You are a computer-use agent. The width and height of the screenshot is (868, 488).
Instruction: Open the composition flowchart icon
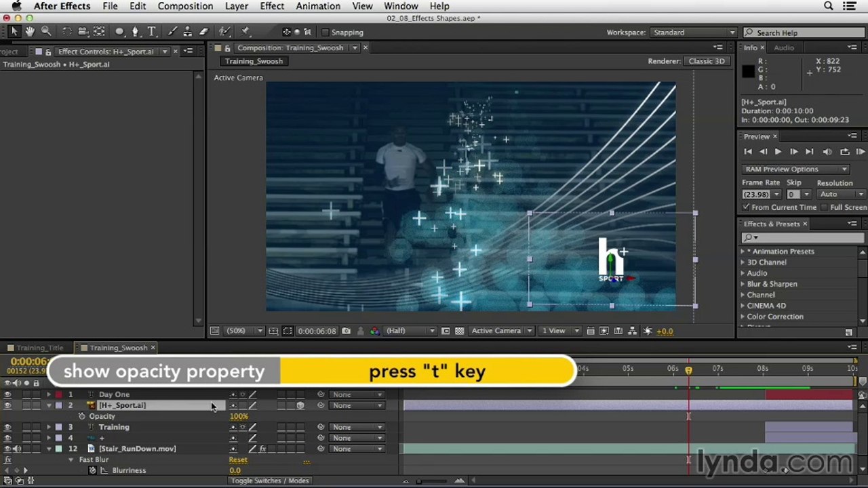click(633, 331)
